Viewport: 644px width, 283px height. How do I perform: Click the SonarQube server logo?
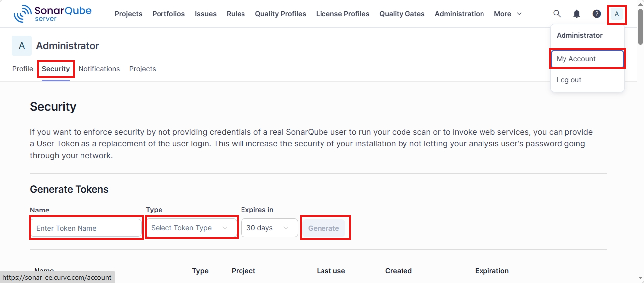click(x=53, y=14)
